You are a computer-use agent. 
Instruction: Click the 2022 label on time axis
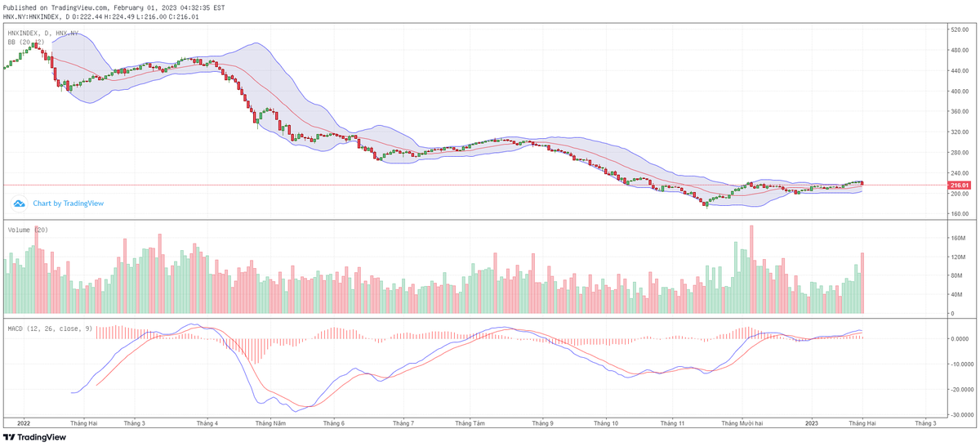[x=23, y=423]
